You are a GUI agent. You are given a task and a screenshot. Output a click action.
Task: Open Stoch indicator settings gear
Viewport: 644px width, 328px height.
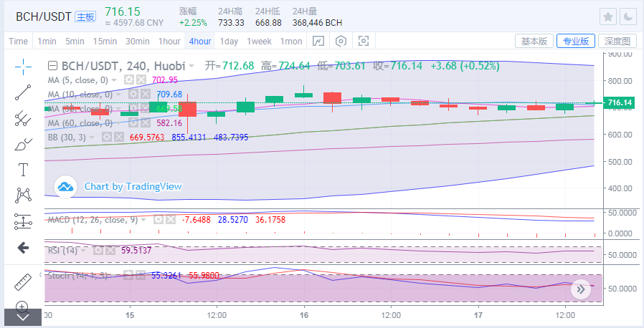[128, 276]
